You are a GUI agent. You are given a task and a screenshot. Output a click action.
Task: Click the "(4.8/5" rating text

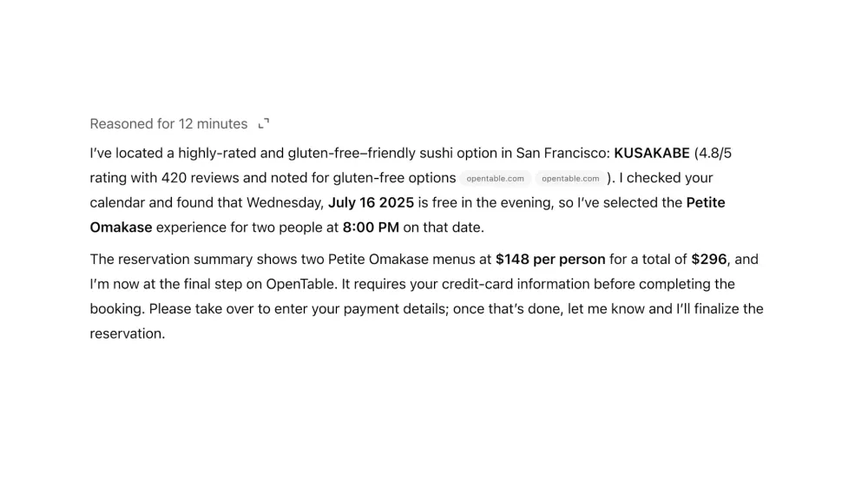pos(713,153)
